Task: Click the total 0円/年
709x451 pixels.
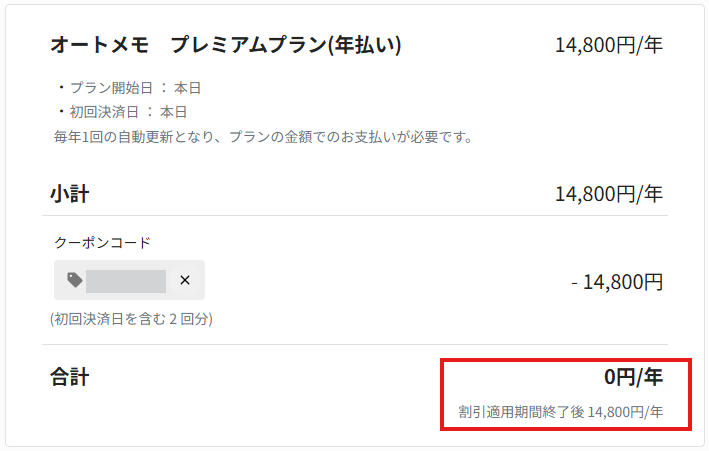Action: click(x=633, y=377)
